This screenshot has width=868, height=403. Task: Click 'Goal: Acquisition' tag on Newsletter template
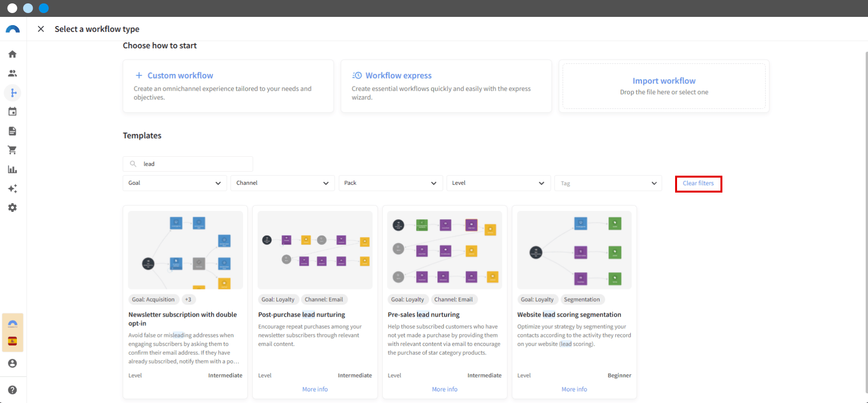[153, 300]
